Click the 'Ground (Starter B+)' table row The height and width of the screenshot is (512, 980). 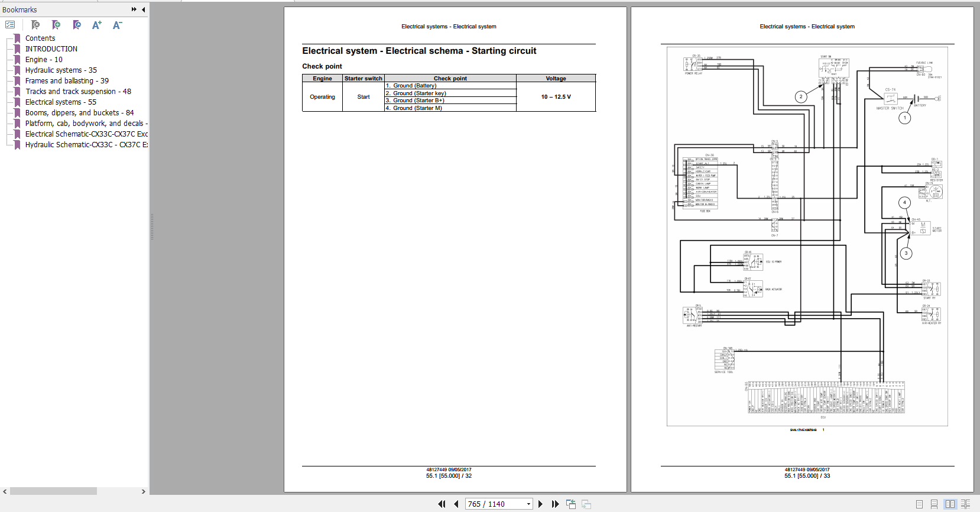(x=450, y=101)
